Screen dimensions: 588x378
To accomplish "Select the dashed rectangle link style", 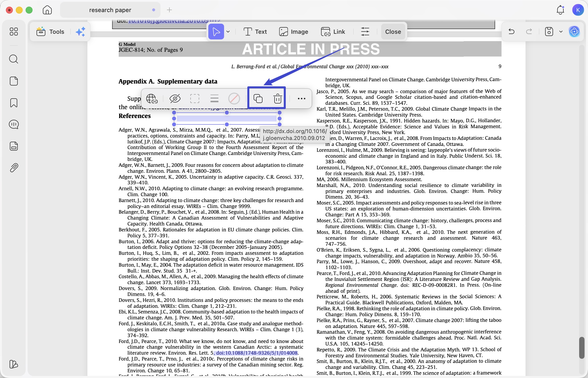I will tap(195, 99).
